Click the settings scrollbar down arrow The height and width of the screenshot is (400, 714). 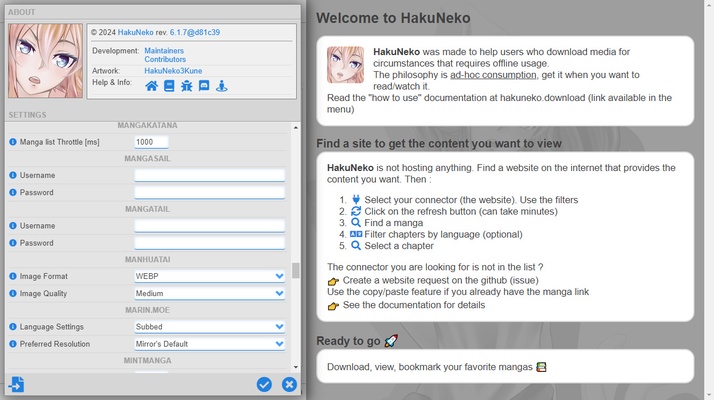pyautogui.click(x=296, y=367)
